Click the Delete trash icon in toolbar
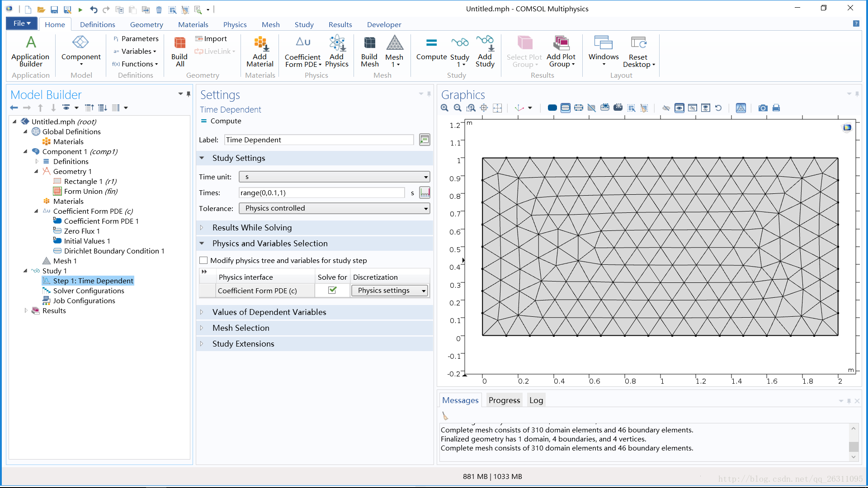Image resolution: width=868 pixels, height=488 pixels. click(x=159, y=9)
